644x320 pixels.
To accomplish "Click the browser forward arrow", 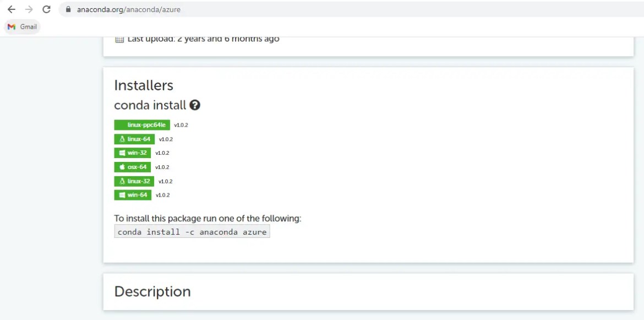I will [29, 9].
